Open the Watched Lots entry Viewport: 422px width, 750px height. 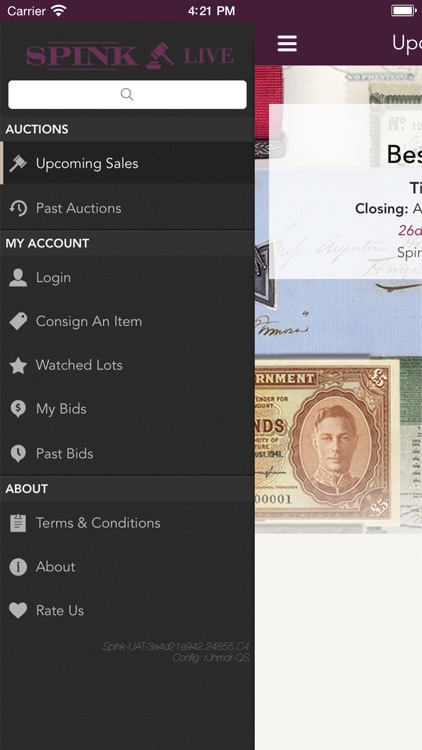click(127, 365)
